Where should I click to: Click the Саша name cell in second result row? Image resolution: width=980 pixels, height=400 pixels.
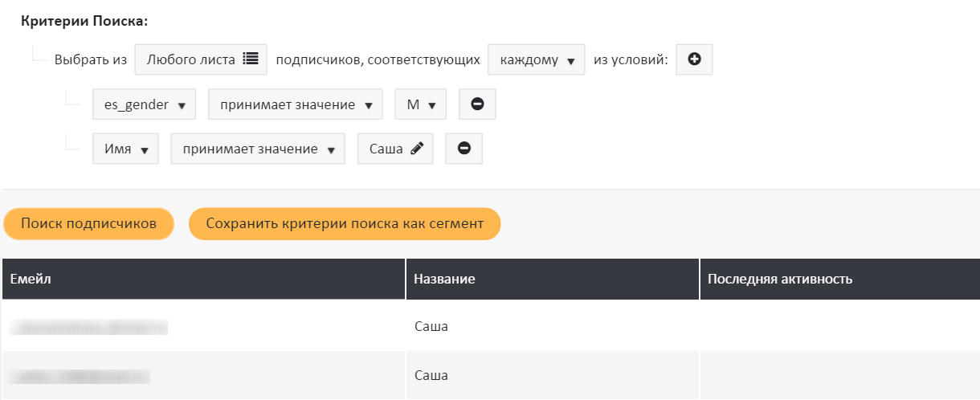tap(431, 375)
